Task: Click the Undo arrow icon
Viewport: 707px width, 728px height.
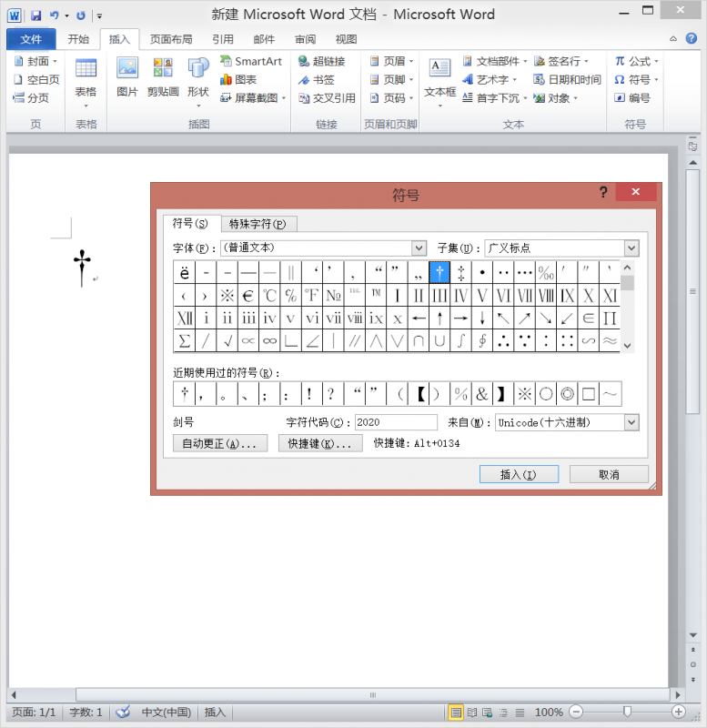Action: pyautogui.click(x=55, y=15)
